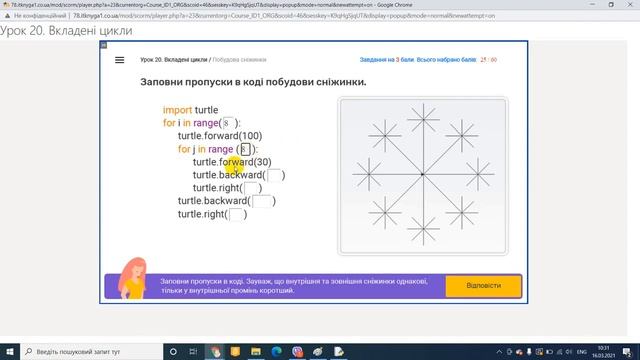Click the Відповісти answer button
Viewport: 640px width, 360px height.
483,286
